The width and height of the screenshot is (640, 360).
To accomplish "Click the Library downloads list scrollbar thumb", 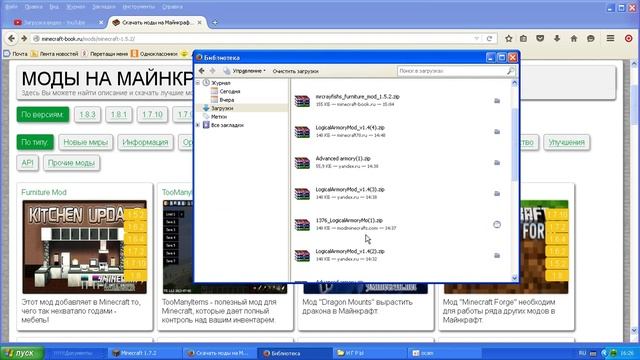I will (x=514, y=145).
